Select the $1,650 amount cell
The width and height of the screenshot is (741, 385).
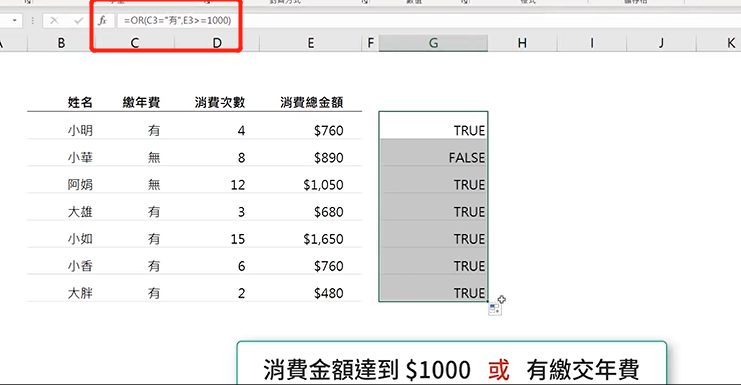(323, 239)
